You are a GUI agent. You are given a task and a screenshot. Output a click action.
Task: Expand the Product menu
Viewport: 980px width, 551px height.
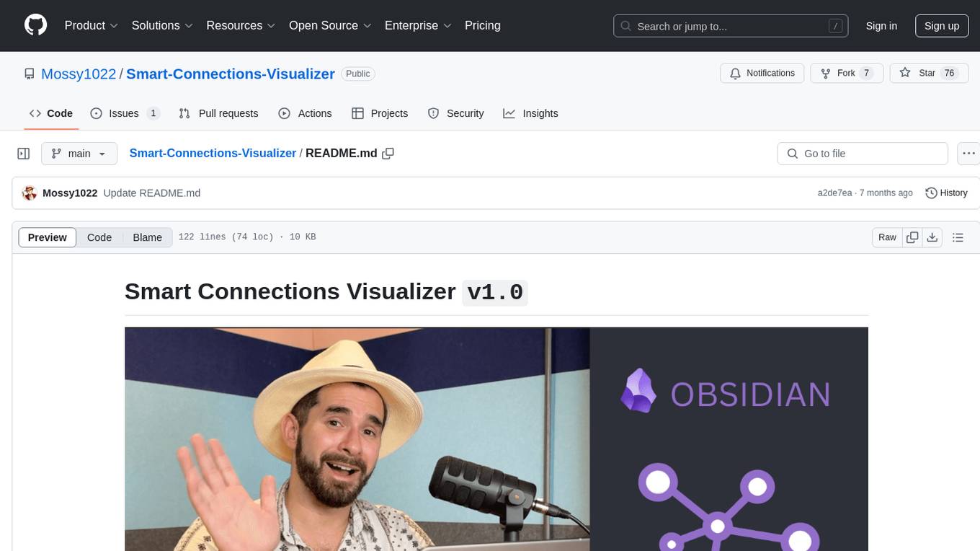[92, 25]
